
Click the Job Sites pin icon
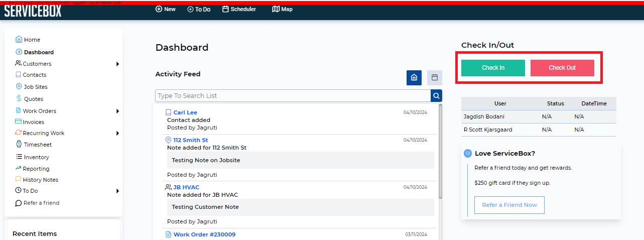pos(19,86)
